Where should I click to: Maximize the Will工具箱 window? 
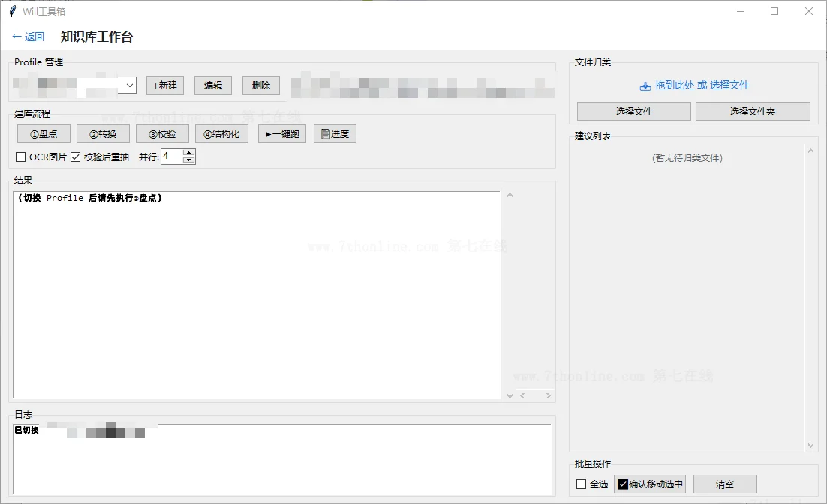(x=774, y=11)
